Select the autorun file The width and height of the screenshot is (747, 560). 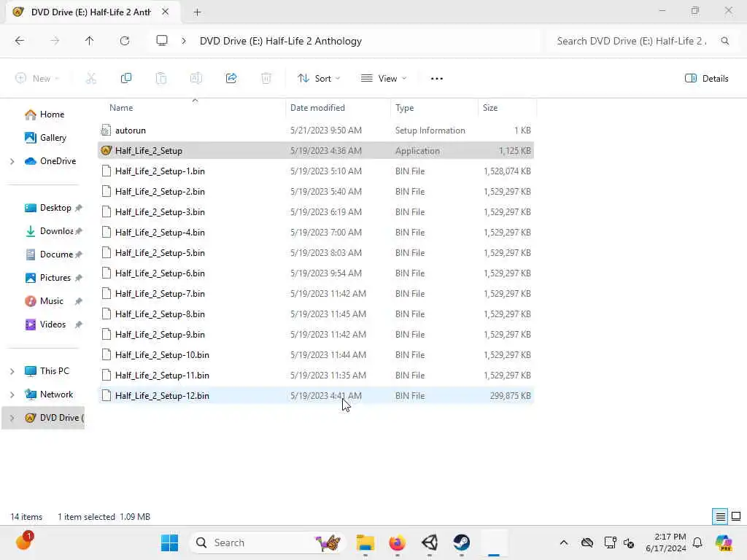(316, 131)
